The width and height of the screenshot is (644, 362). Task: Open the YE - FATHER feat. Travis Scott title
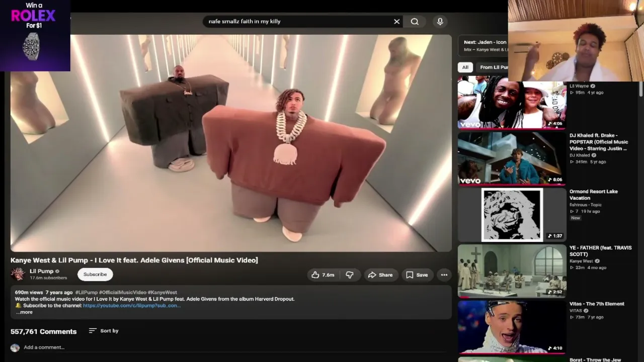click(x=600, y=251)
